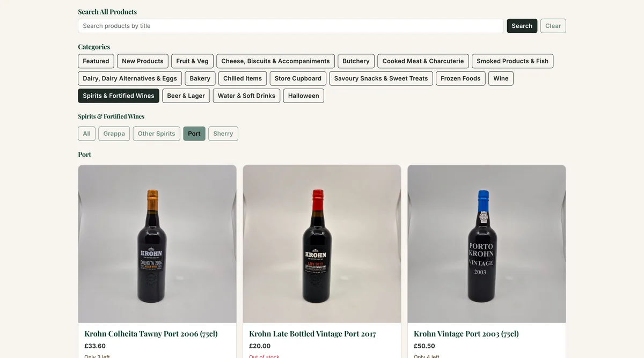644x358 pixels.
Task: Click the product search input field
Action: click(291, 26)
